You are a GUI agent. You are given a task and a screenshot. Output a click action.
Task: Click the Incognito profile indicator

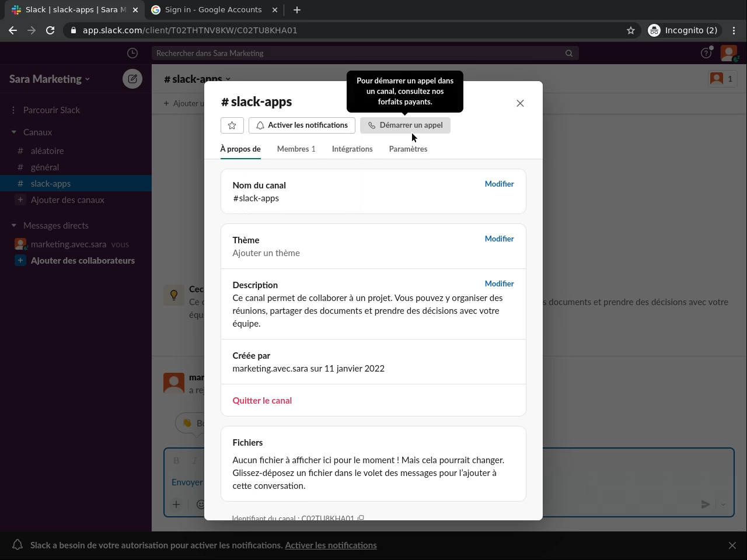coord(684,30)
